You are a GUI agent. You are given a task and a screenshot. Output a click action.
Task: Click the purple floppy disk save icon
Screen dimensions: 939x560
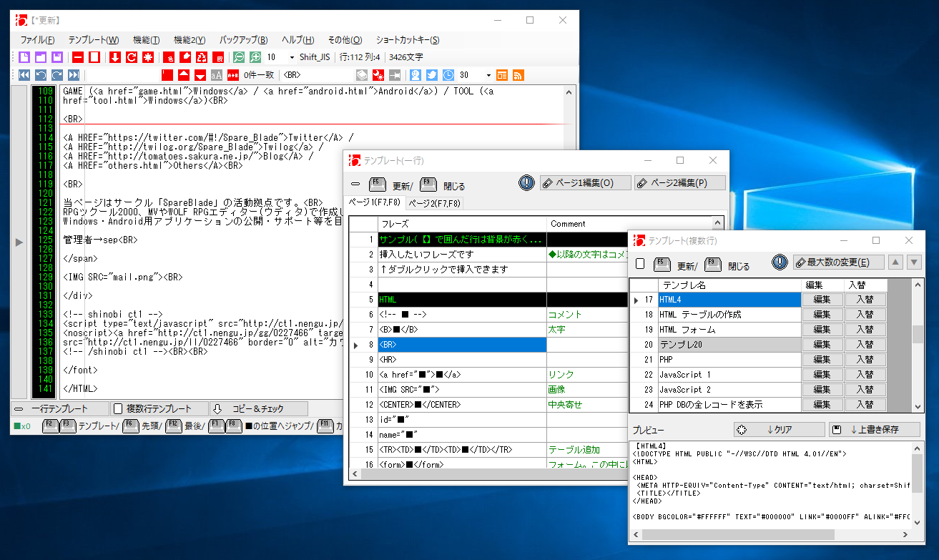(x=56, y=57)
